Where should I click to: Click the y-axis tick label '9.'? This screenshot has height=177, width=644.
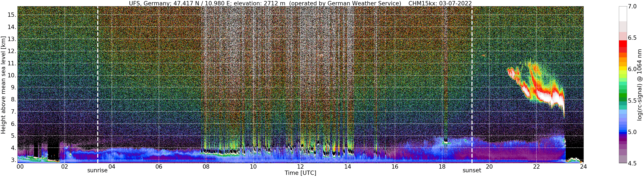(x=14, y=87)
